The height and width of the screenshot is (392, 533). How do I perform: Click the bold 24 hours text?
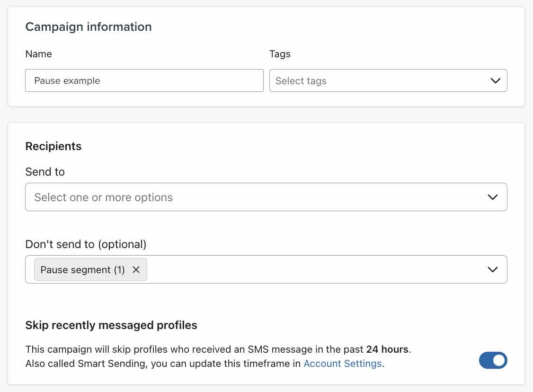pos(387,350)
